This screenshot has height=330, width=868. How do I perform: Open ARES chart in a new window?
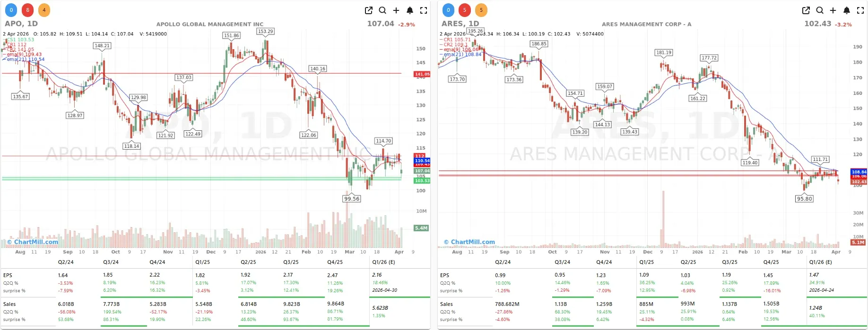pos(806,10)
